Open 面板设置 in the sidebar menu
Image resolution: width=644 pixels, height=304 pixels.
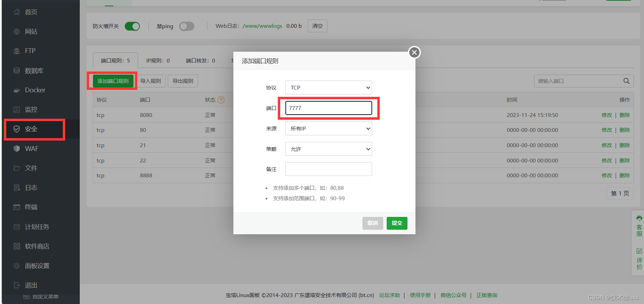coord(37,266)
